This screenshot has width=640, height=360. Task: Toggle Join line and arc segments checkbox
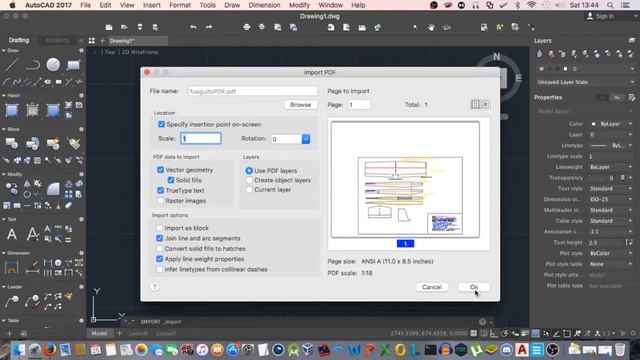click(160, 238)
